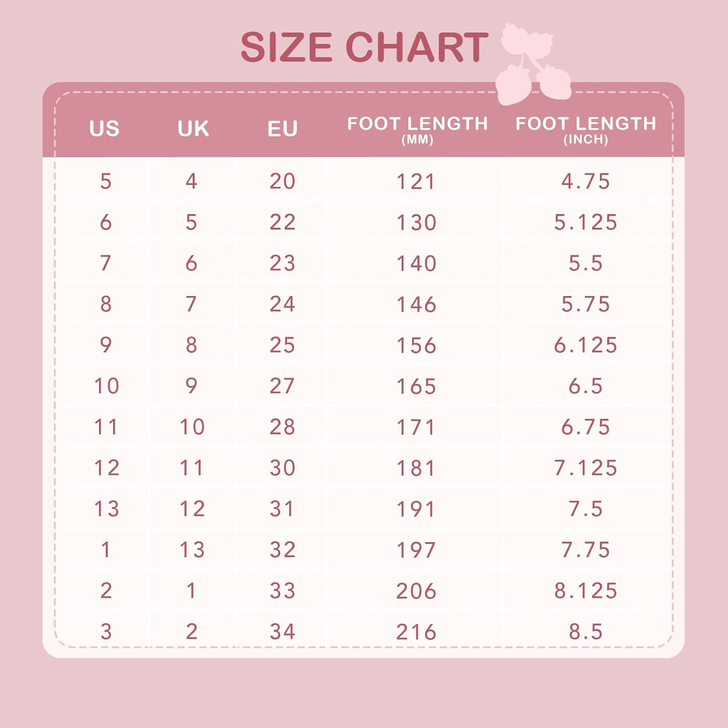Viewport: 728px width, 728px height.
Task: Select the UK column header
Action: click(x=193, y=129)
